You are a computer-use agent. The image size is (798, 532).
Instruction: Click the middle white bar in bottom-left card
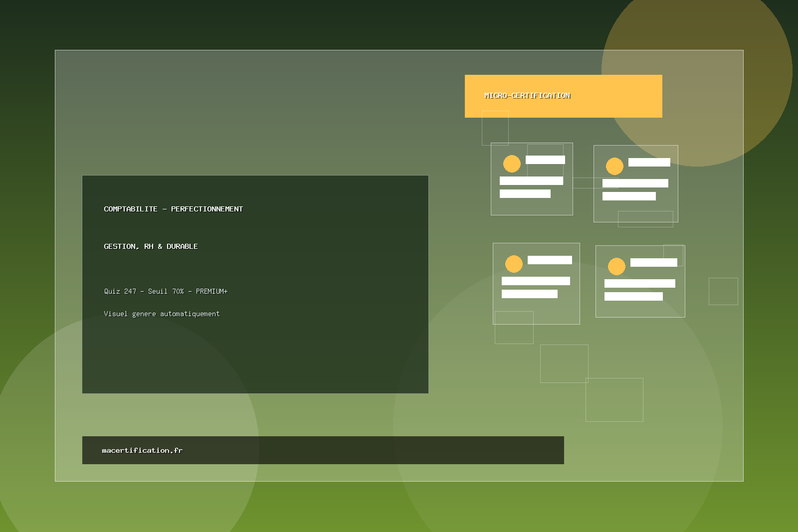click(536, 281)
